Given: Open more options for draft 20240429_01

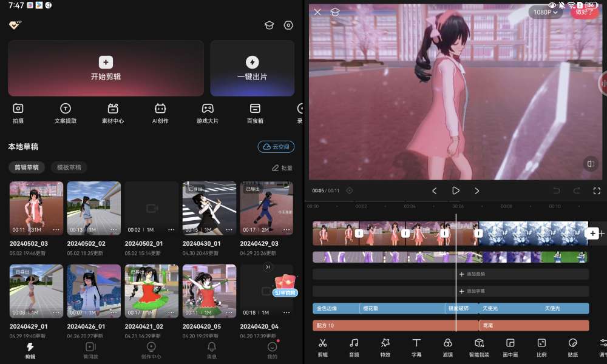Looking at the screenshot, I should [56, 312].
